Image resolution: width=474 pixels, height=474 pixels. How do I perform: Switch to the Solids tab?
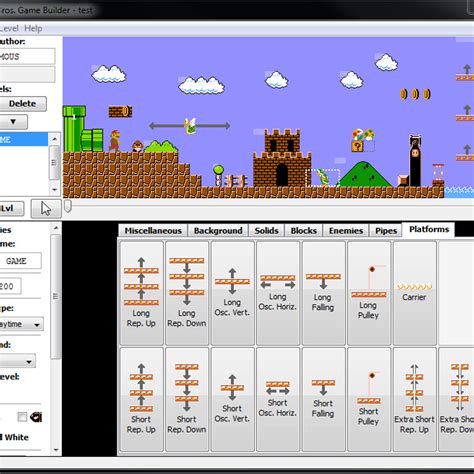point(266,231)
